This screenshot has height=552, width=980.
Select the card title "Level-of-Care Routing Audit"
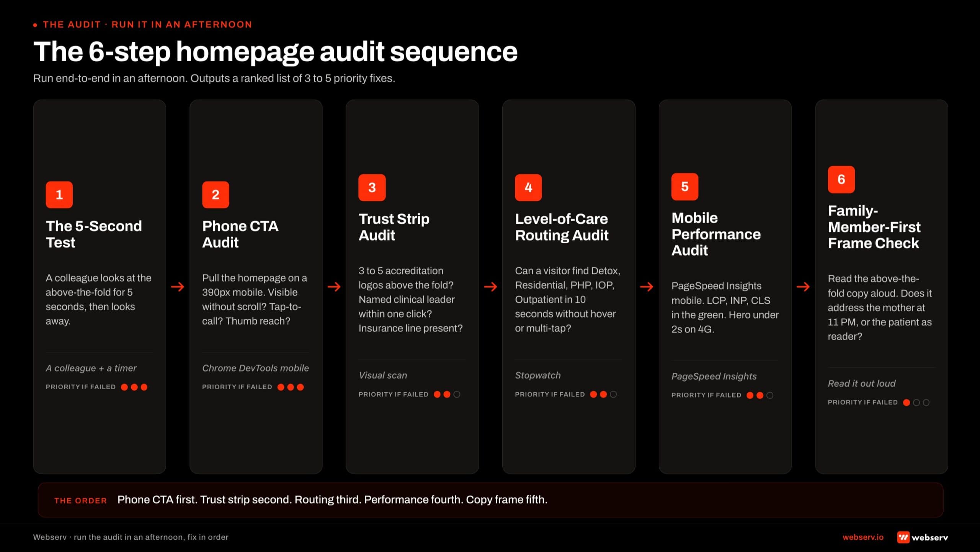(562, 227)
